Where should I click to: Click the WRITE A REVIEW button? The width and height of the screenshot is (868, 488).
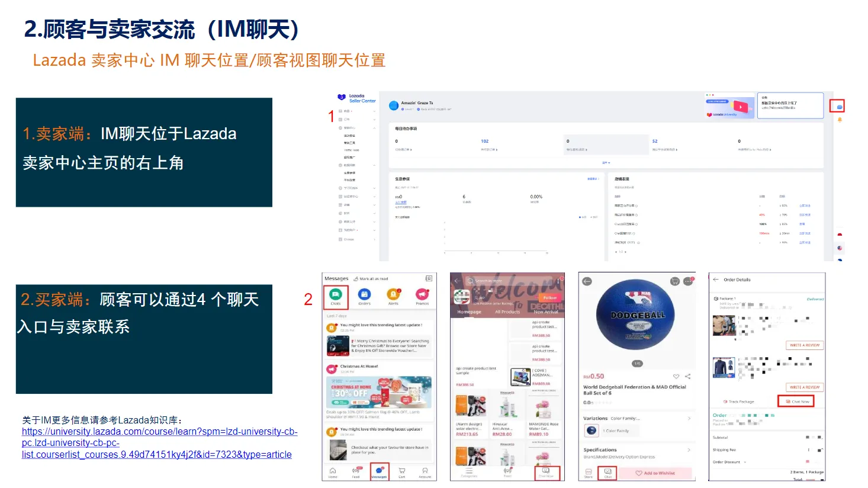click(805, 345)
